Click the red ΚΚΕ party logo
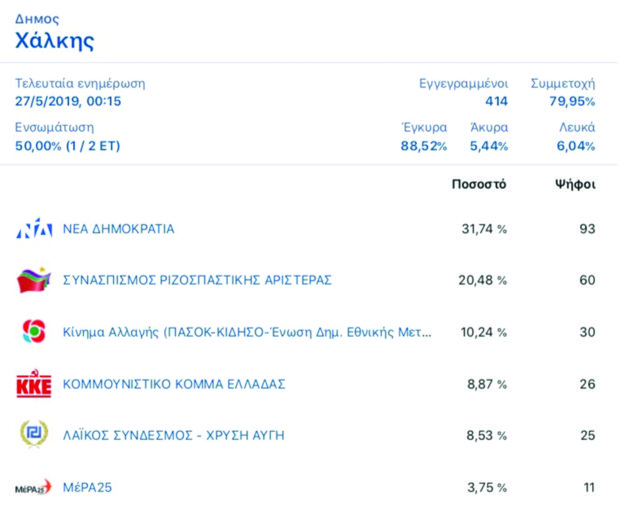This screenshot has height=509, width=620. (x=33, y=384)
